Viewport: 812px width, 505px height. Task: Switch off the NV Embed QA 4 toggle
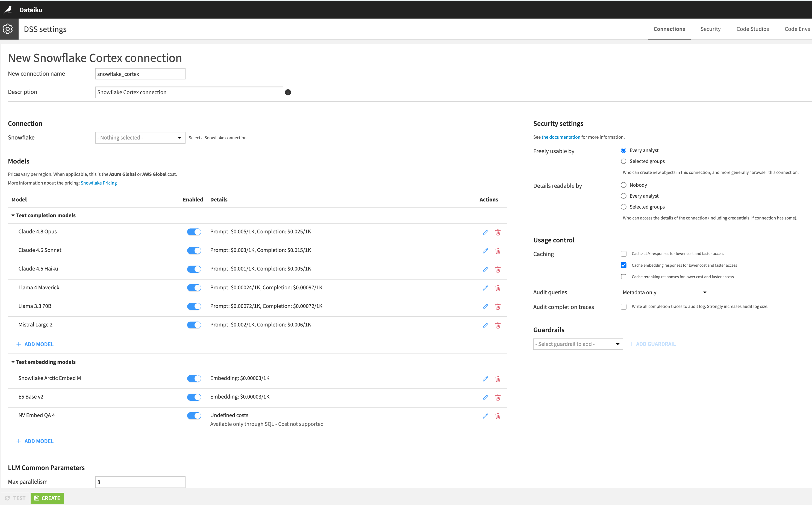tap(194, 416)
